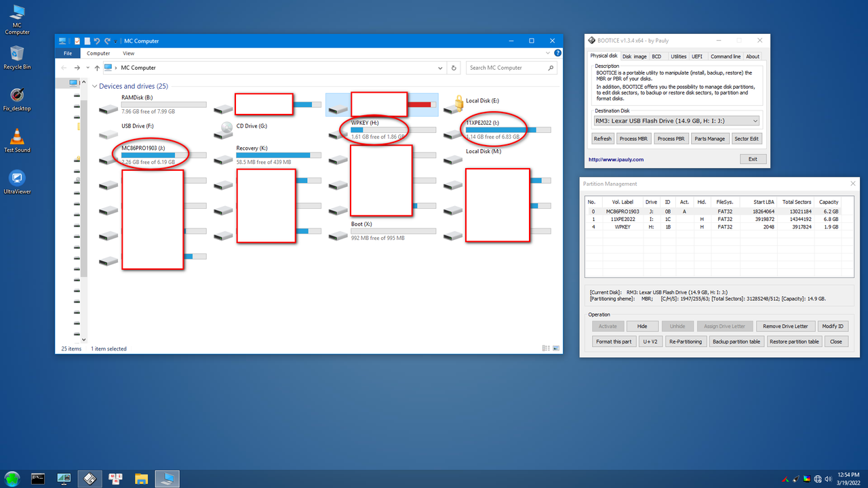Viewport: 868px width, 488px height.
Task: Click the Exit button in BOOTICE
Action: (x=753, y=159)
